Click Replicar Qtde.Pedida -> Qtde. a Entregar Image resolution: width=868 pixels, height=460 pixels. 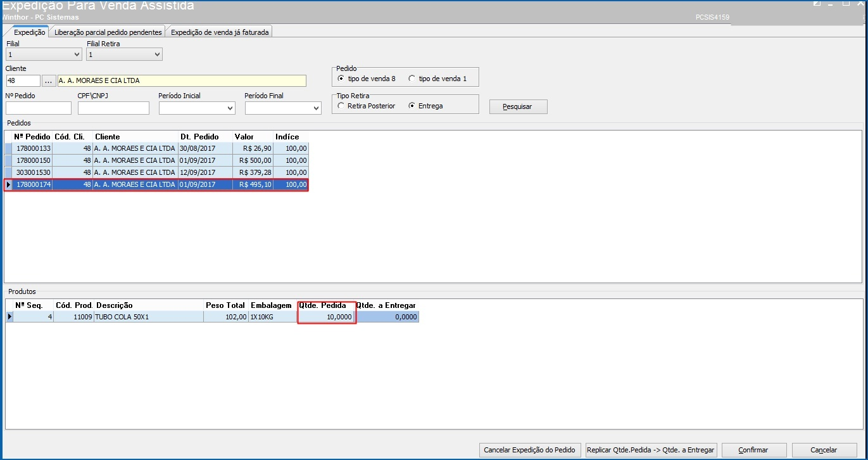coord(651,450)
